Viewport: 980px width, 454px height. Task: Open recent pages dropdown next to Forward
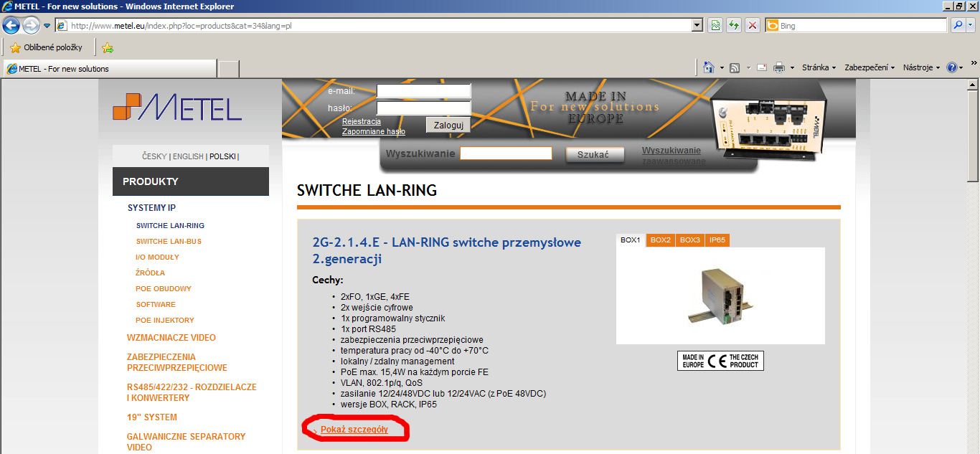47,26
